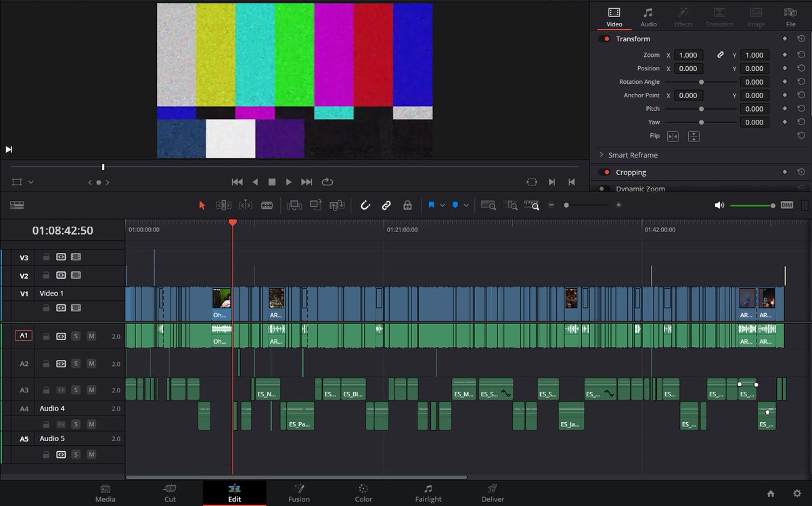Viewport: 812px width, 506px height.
Task: Open the Timeline View Options icon
Action: 17,205
